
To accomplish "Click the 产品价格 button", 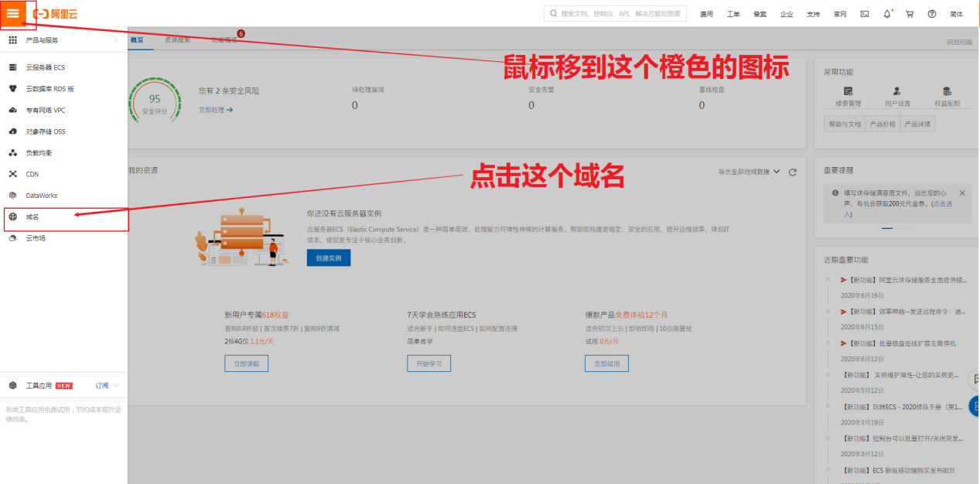I will [x=882, y=124].
